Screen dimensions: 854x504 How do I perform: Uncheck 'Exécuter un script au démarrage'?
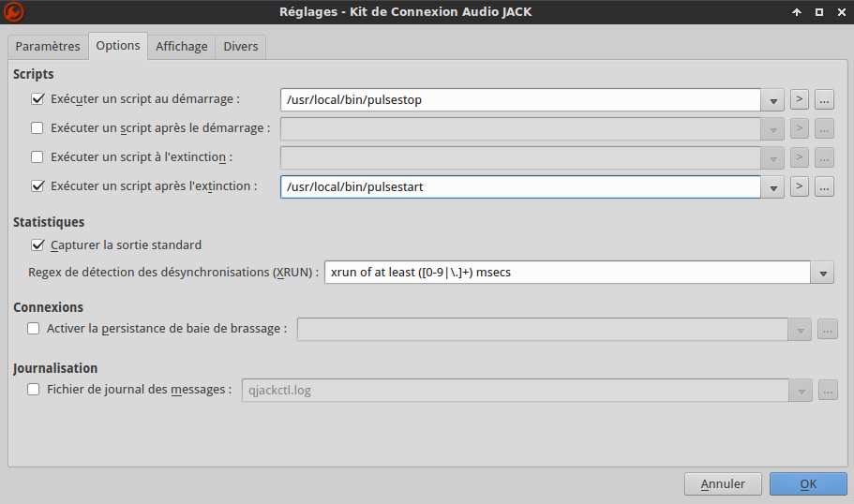point(38,98)
